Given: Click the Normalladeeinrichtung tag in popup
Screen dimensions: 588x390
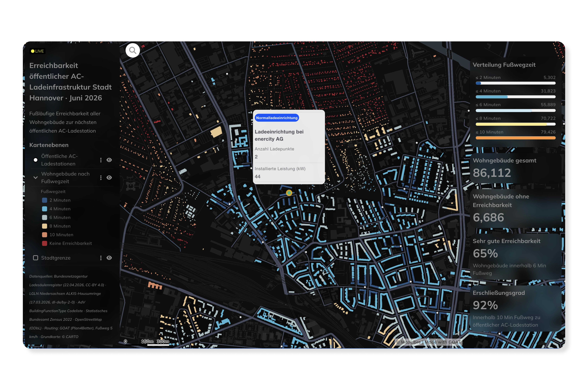Looking at the screenshot, I should 277,118.
